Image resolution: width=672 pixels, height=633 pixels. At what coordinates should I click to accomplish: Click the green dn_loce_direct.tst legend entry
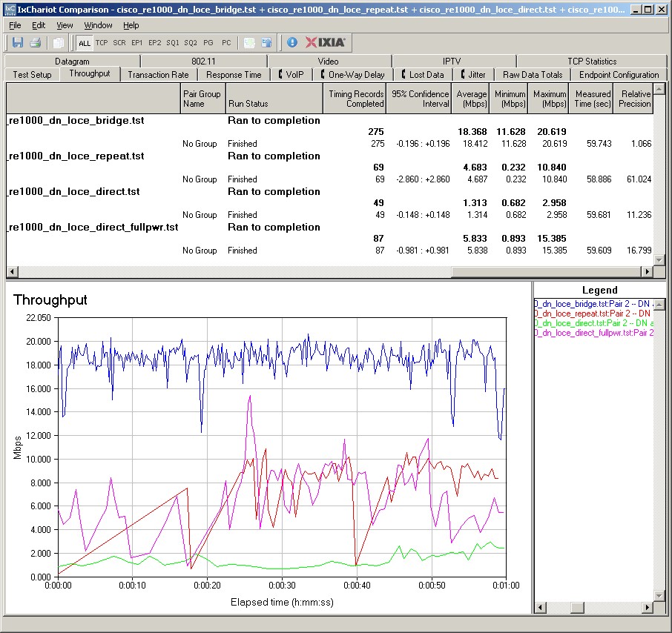(x=593, y=323)
